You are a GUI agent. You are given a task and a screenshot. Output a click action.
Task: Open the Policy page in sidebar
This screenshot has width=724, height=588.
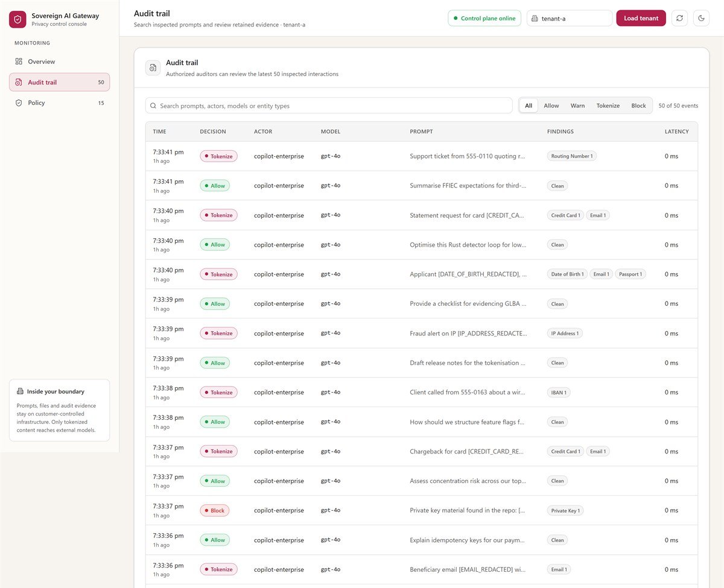pos(59,103)
